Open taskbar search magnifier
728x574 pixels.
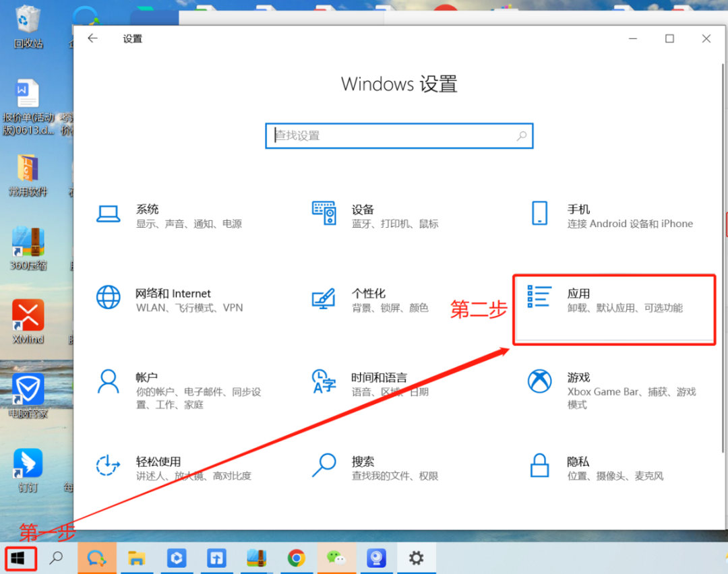(56, 558)
